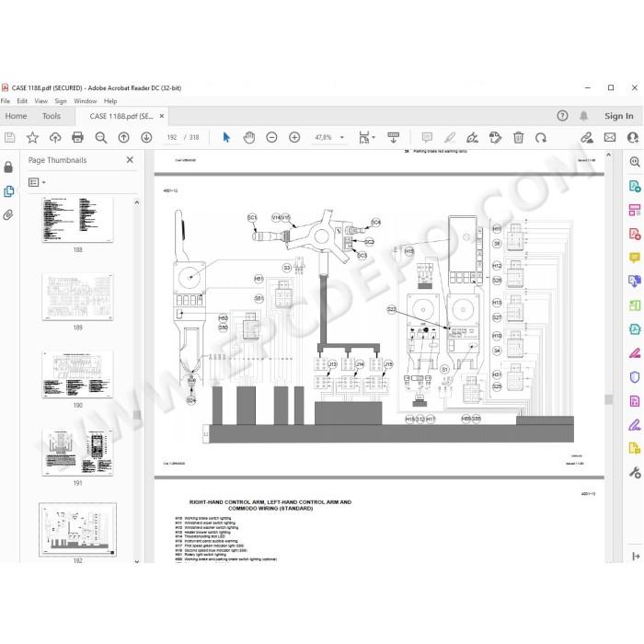Screen dimensions: 644x644
Task: Select the Hand pan tool
Action: (249, 138)
